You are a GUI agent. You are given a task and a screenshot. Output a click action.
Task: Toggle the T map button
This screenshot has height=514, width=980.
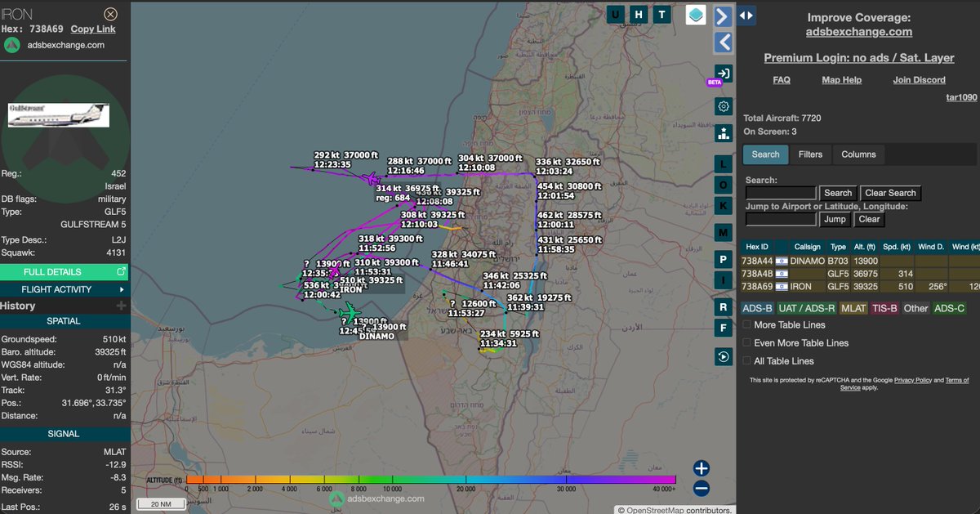(x=663, y=15)
